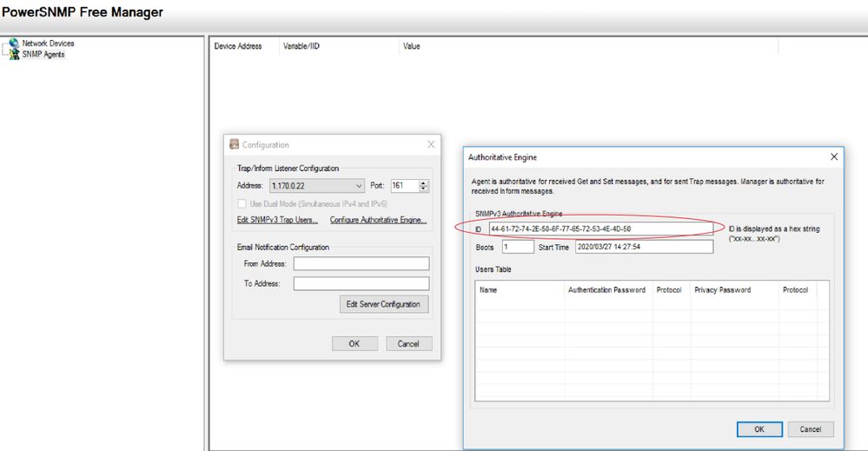
Task: Click the first Protocol column header
Action: tap(671, 290)
